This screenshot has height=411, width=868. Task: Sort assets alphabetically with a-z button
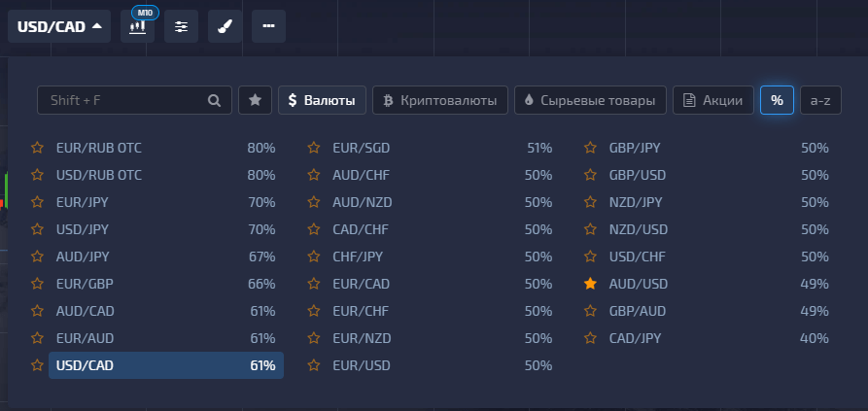point(819,100)
